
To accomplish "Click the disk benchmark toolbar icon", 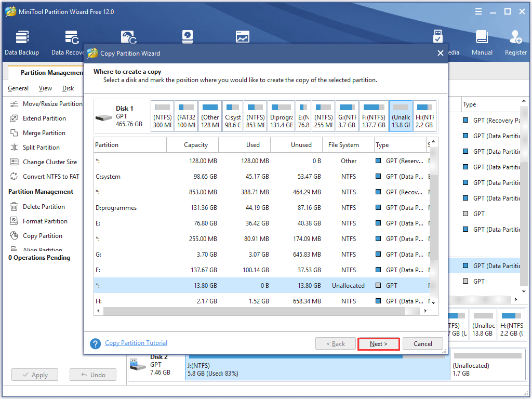I will (187, 37).
